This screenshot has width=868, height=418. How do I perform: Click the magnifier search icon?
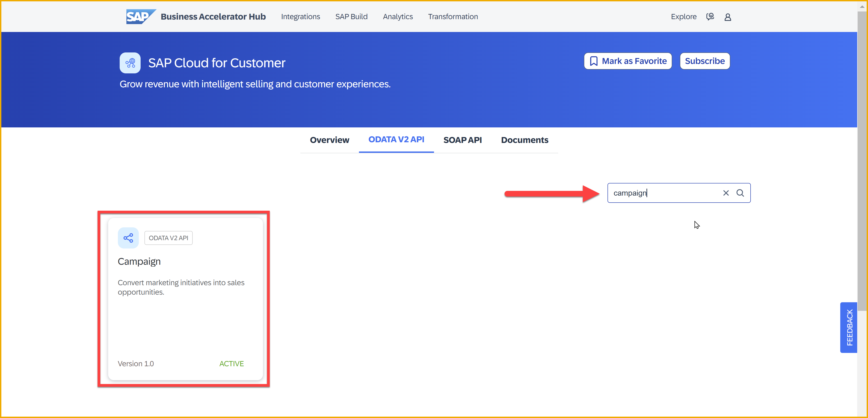(740, 193)
